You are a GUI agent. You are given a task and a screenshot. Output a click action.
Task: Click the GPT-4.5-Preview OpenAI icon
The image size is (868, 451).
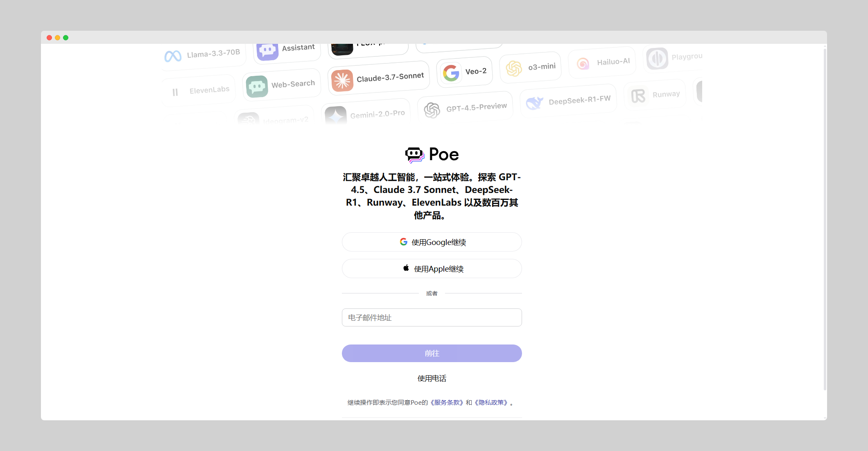(432, 110)
